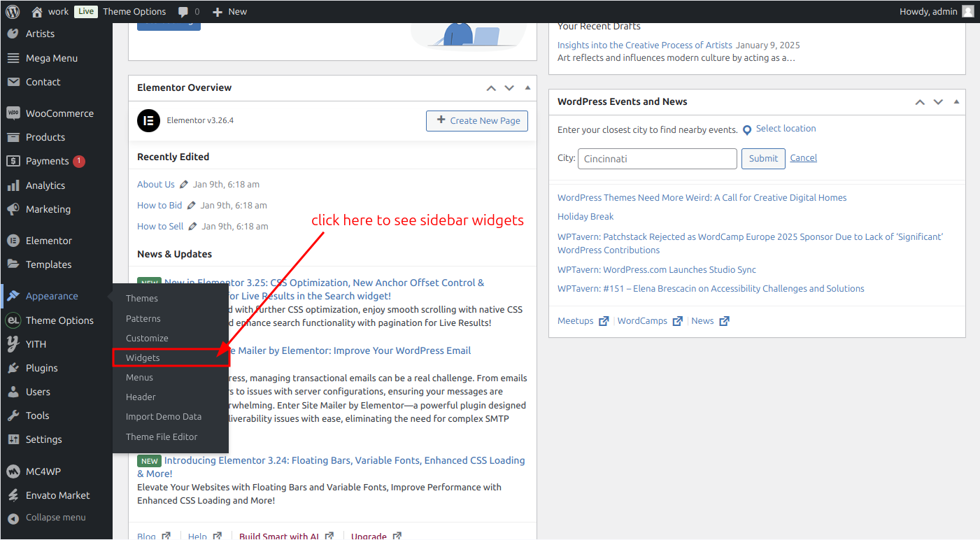Image resolution: width=980 pixels, height=540 pixels.
Task: Click the Elementor logo in overview widget
Action: [x=148, y=120]
